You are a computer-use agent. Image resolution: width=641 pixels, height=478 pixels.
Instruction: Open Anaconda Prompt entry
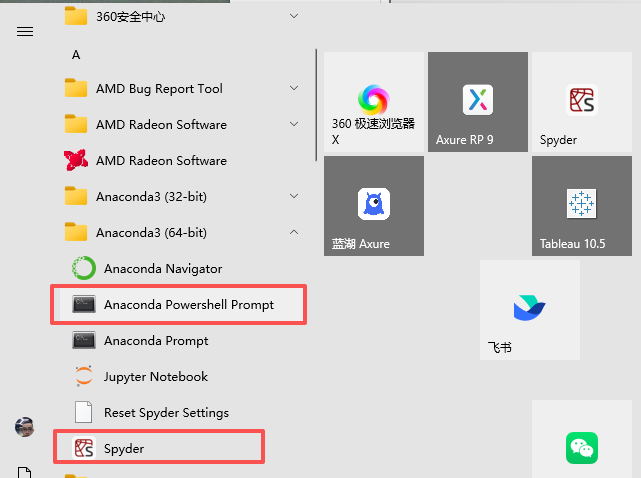(x=156, y=341)
